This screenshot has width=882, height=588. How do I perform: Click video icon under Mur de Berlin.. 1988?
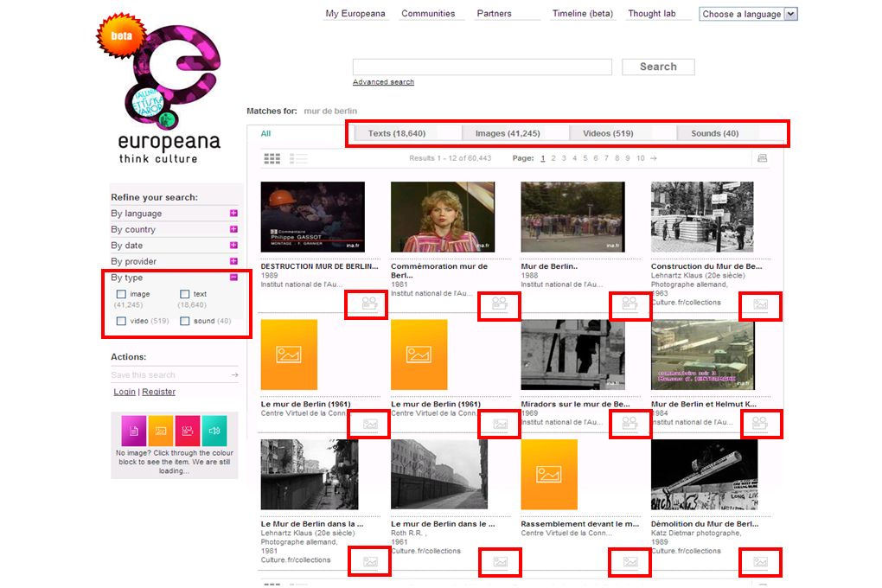click(x=630, y=304)
